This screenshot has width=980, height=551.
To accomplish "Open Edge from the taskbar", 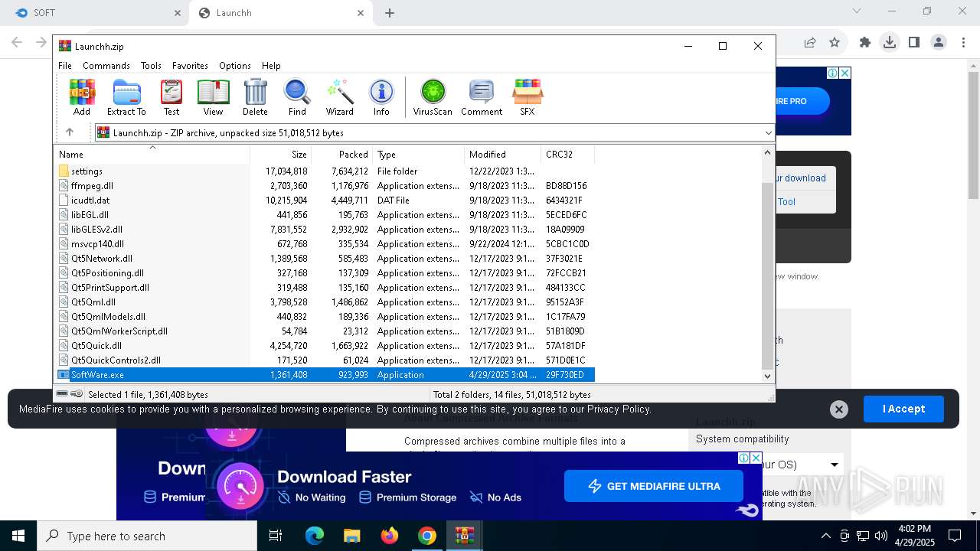I will click(315, 536).
